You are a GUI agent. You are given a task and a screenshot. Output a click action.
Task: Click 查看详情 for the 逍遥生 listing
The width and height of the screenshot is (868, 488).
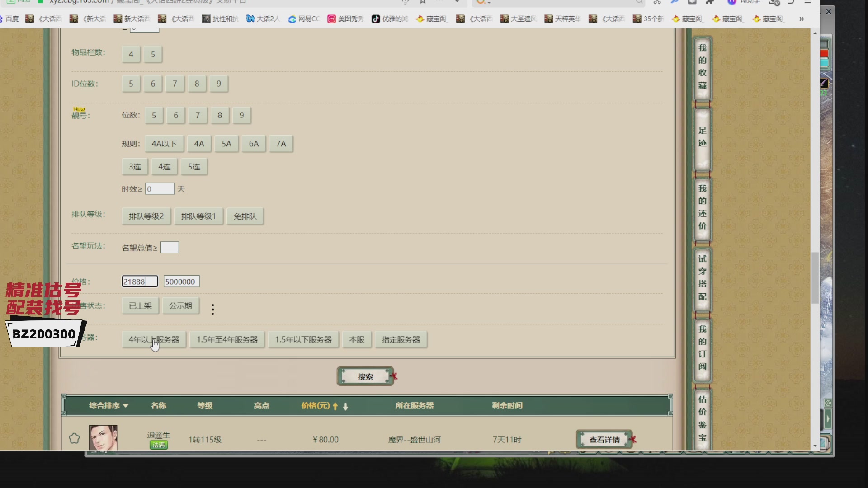coord(604,440)
